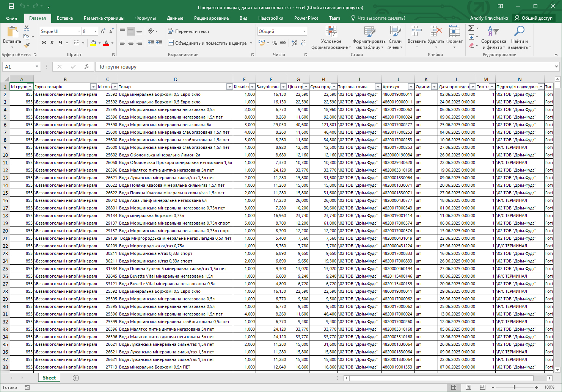The image size is (562, 392).
Task: Toggle bold Ж formatting
Action: point(44,43)
